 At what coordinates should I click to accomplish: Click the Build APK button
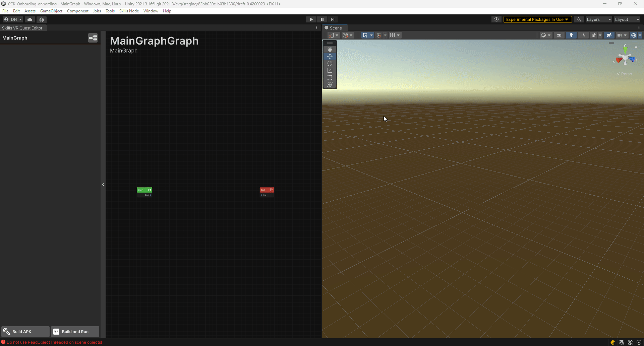coord(25,332)
